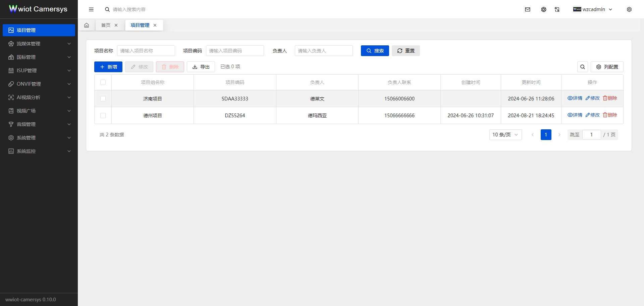Click the hamburger menu collapse icon
Screen dimensions: 644x306
[91, 9]
